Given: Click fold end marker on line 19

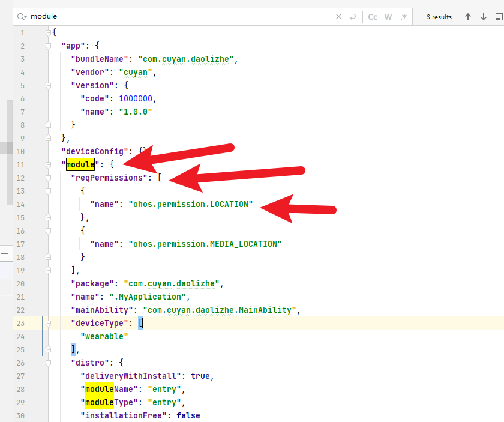Looking at the screenshot, I should pyautogui.click(x=48, y=270).
